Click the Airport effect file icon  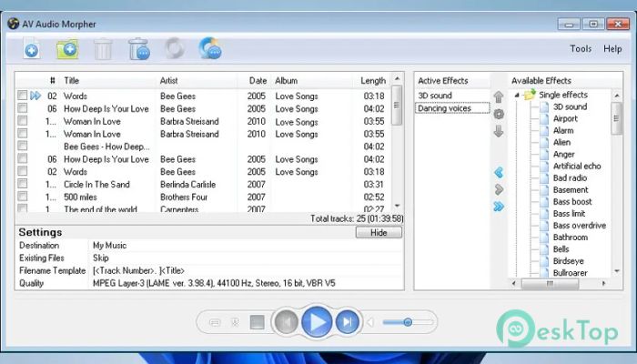tap(544, 118)
